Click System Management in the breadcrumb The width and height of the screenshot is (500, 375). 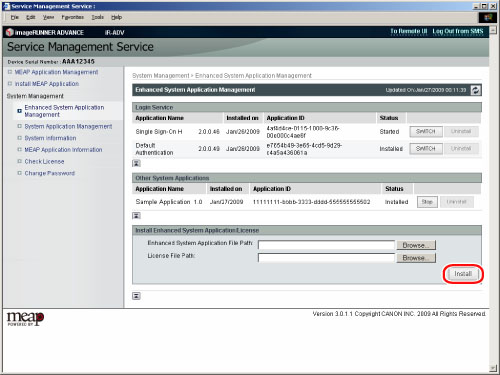point(161,76)
